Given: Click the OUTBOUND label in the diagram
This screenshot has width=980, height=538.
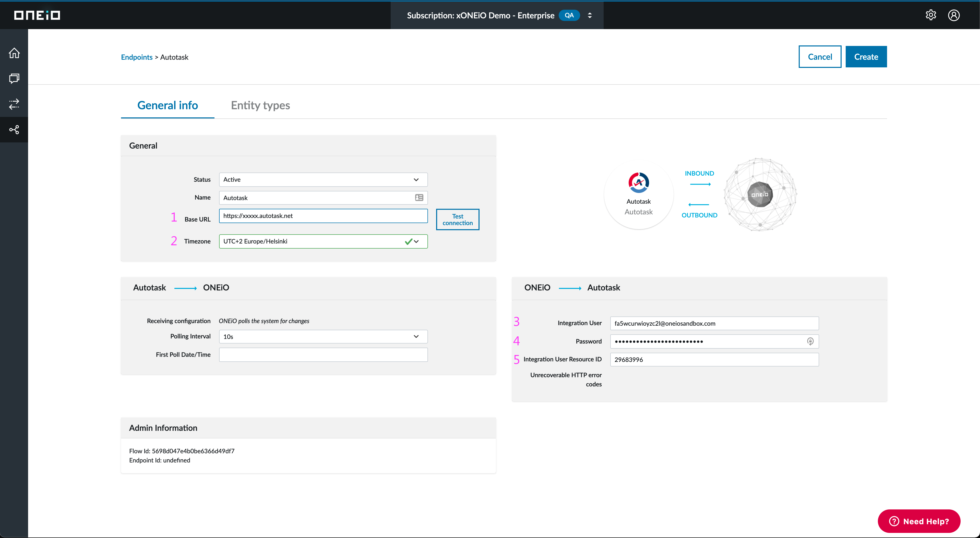Looking at the screenshot, I should pos(699,215).
